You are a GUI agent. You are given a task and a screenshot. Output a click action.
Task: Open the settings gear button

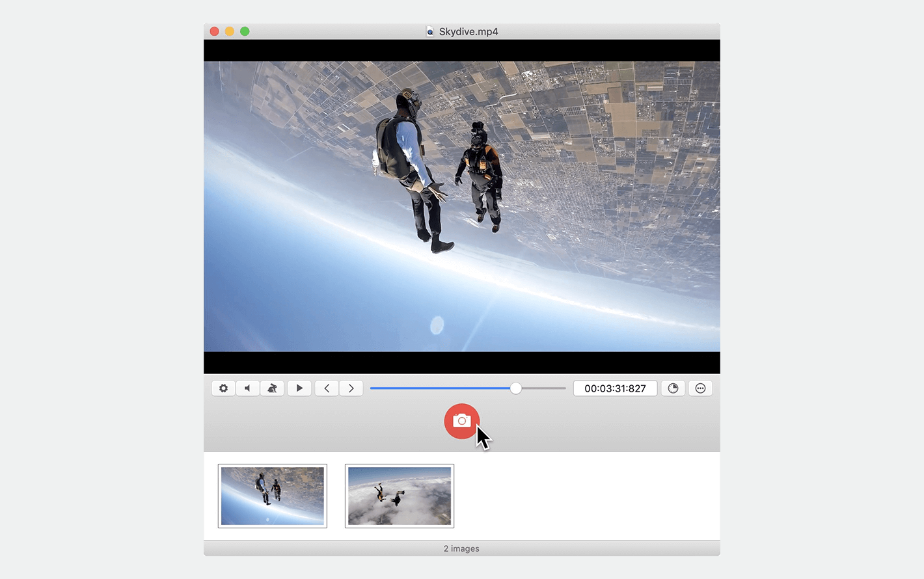click(x=223, y=388)
